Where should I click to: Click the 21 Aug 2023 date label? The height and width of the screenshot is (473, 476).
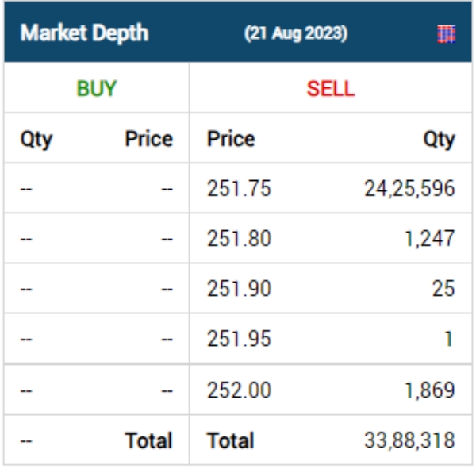296,35
